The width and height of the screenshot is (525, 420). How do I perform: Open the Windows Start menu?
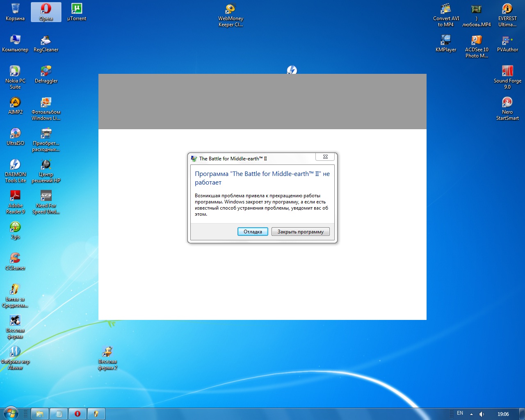point(11,413)
